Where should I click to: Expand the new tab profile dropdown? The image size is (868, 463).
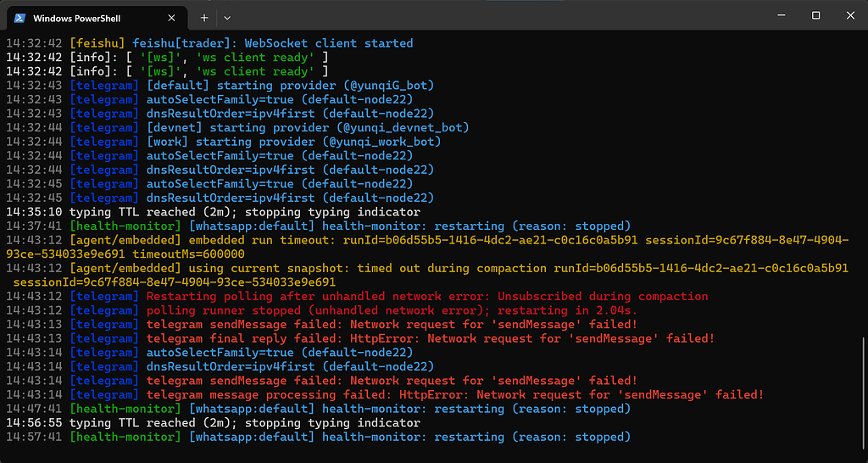click(227, 18)
